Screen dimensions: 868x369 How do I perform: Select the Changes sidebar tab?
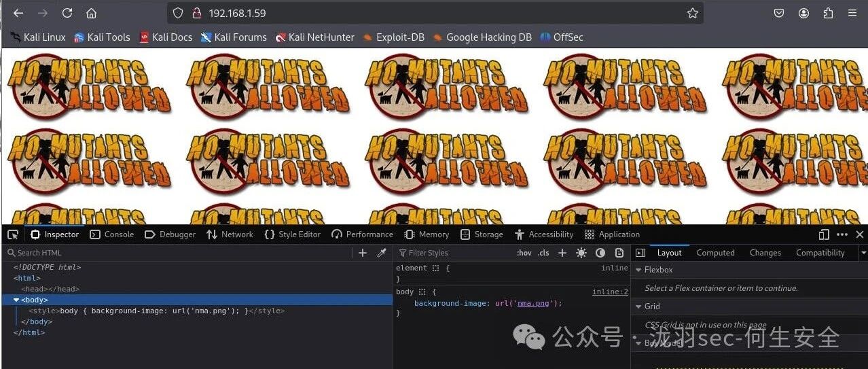pos(765,253)
